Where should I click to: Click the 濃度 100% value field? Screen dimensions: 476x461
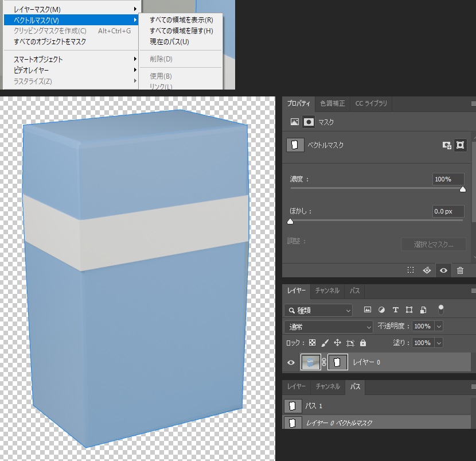coord(448,179)
